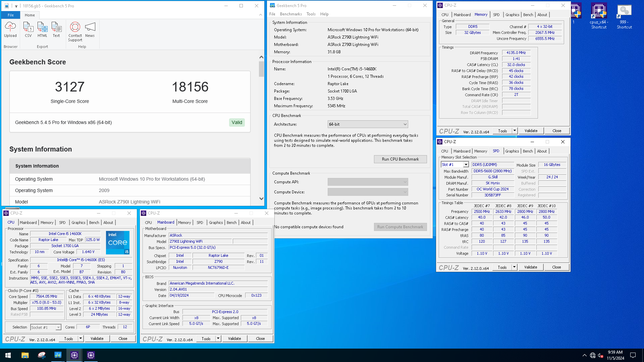Click Tools button in CPU-Z Mainboard window

coord(206,339)
